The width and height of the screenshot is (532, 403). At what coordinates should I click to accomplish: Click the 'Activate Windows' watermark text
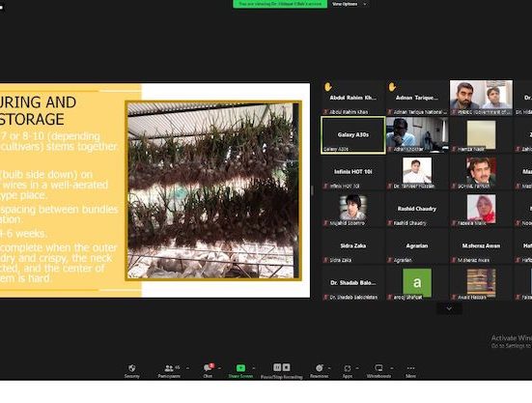(512, 338)
